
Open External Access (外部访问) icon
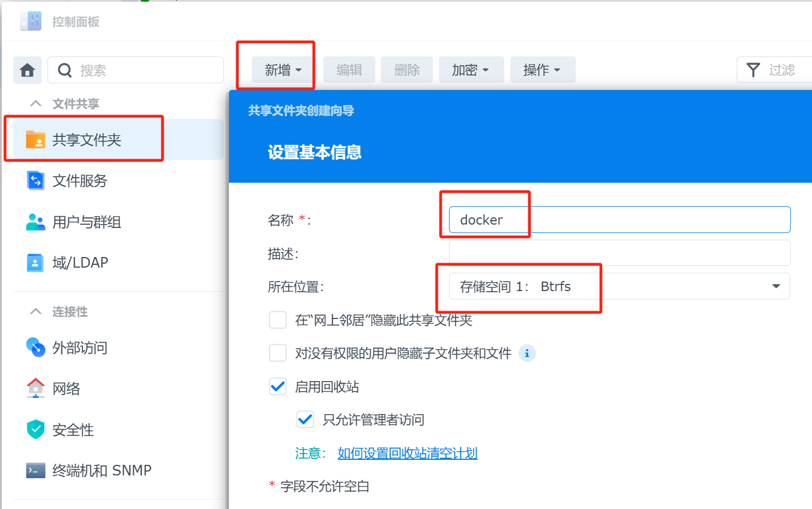click(36, 348)
